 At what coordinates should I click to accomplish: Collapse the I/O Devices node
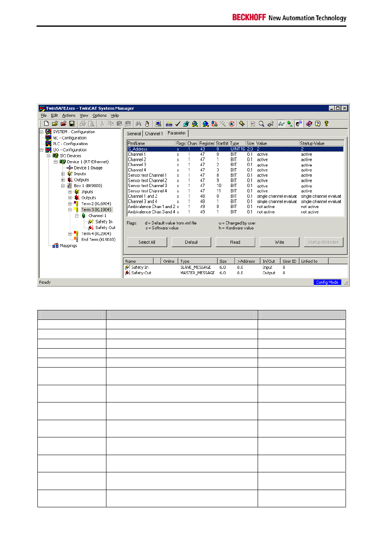48,156
